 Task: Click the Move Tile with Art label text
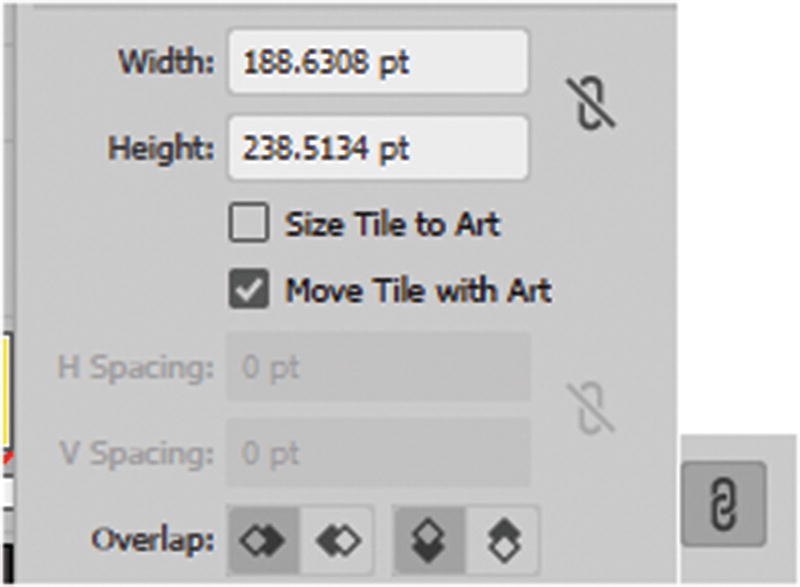tap(418, 290)
